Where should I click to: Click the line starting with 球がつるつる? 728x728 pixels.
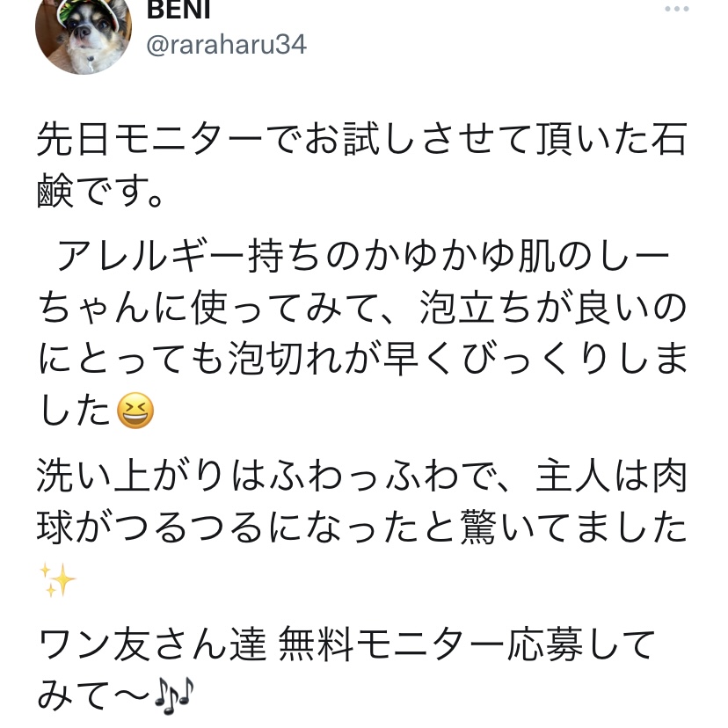point(362,527)
